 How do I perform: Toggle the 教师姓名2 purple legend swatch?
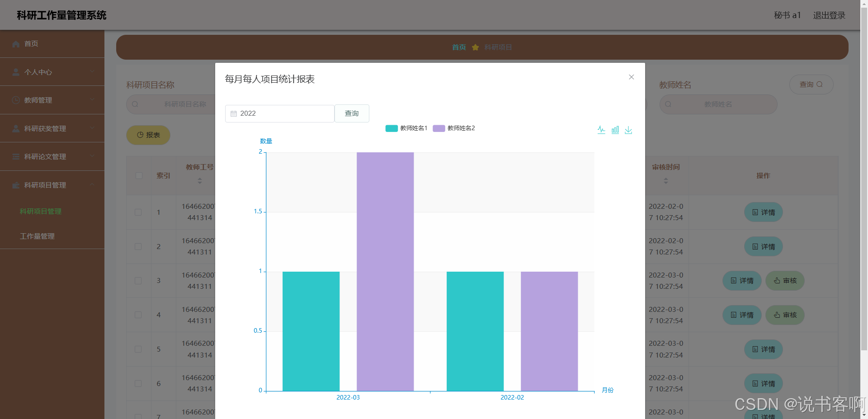point(439,128)
